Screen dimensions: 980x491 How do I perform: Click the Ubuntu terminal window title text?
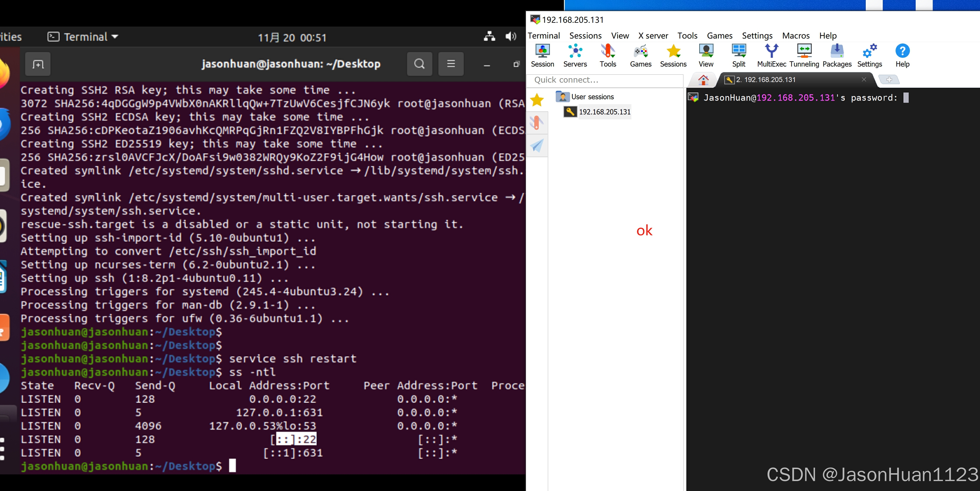point(291,64)
